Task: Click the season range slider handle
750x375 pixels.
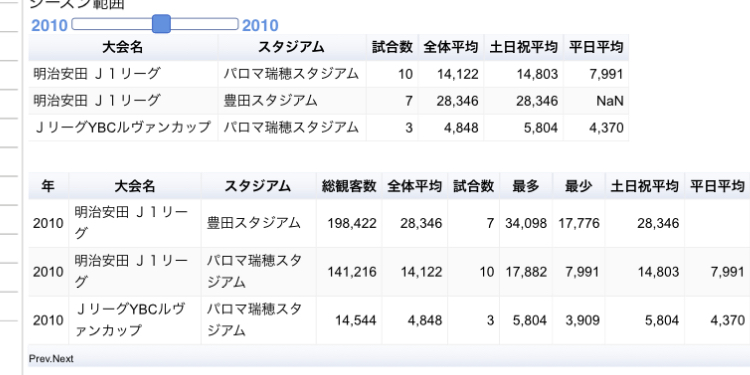Action: tap(161, 24)
